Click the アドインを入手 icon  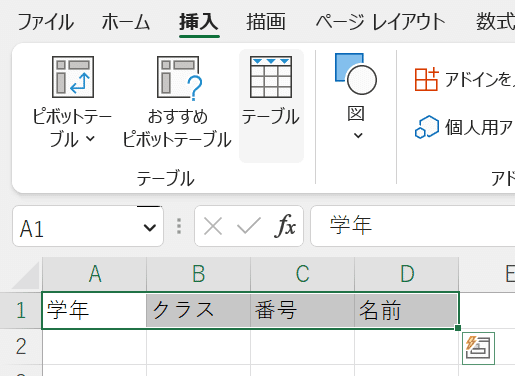pos(426,79)
